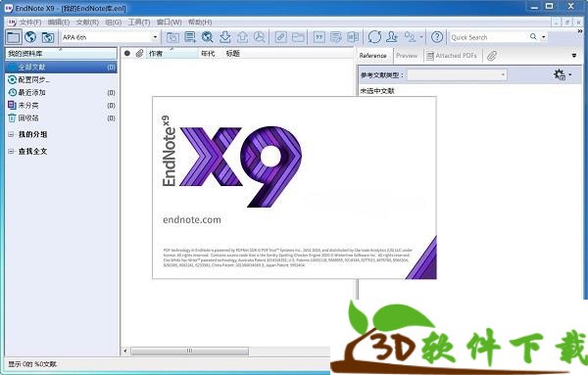Screen dimensions: 588x375
Task: Open the 工具(T) menu
Action: click(139, 23)
